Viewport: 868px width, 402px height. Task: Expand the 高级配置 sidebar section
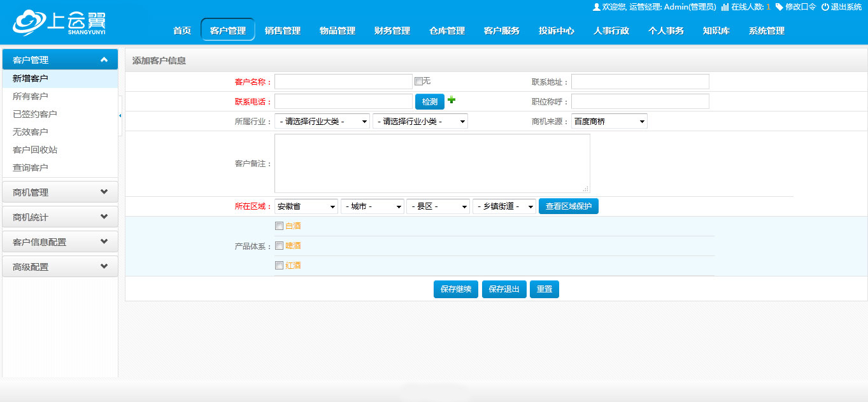pyautogui.click(x=60, y=267)
